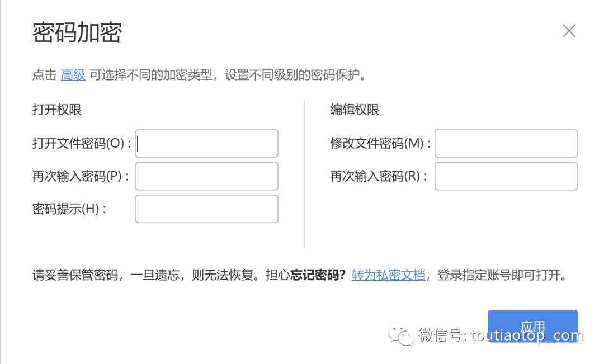Select the 密码提示(H) hint input box
604x364 pixels.
click(206, 209)
